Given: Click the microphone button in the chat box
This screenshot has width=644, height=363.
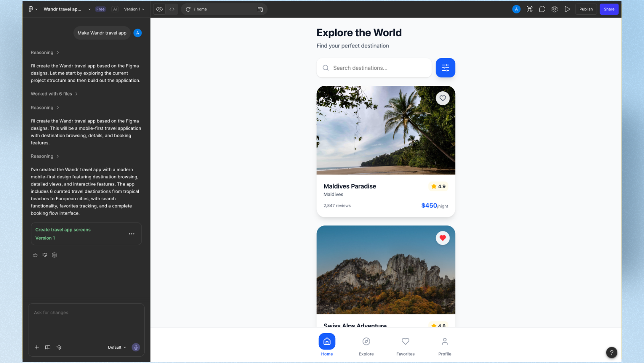Looking at the screenshot, I should pos(135,347).
